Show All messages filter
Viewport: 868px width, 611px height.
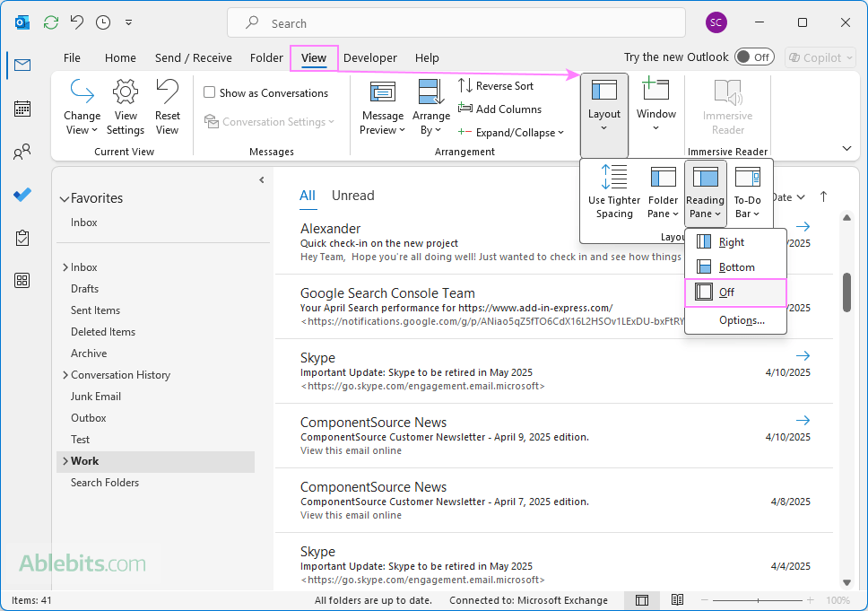[x=308, y=196]
